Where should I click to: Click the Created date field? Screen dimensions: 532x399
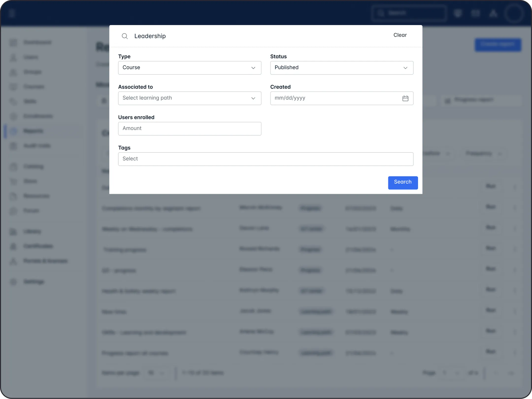pyautogui.click(x=342, y=98)
